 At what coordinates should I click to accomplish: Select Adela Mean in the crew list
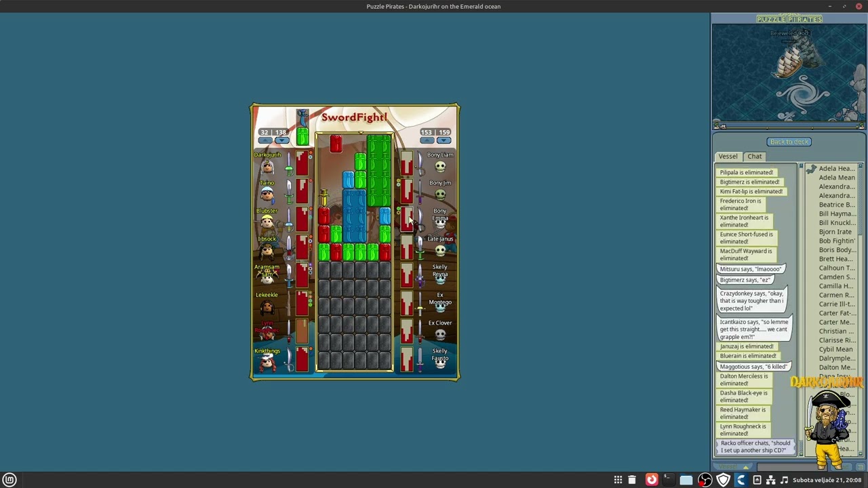[837, 178]
